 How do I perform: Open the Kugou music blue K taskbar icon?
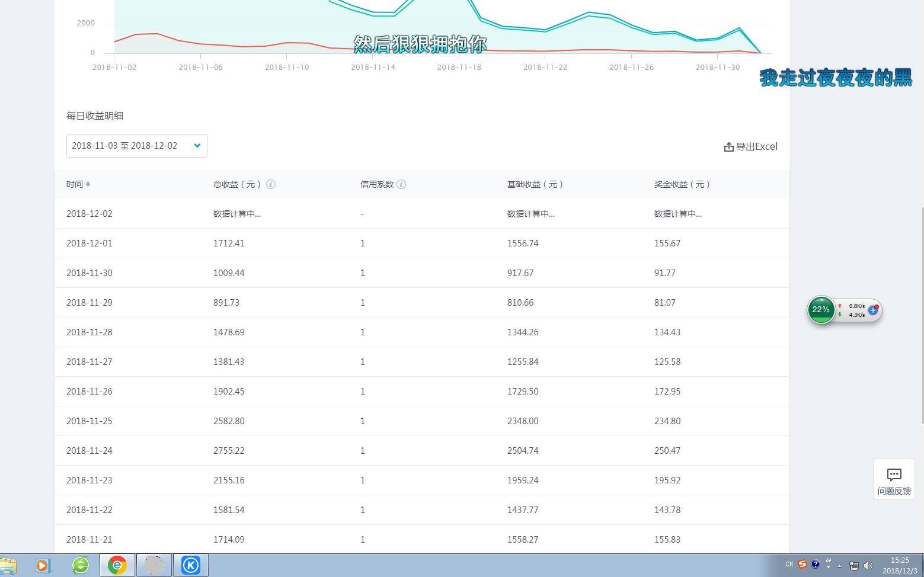coord(191,565)
